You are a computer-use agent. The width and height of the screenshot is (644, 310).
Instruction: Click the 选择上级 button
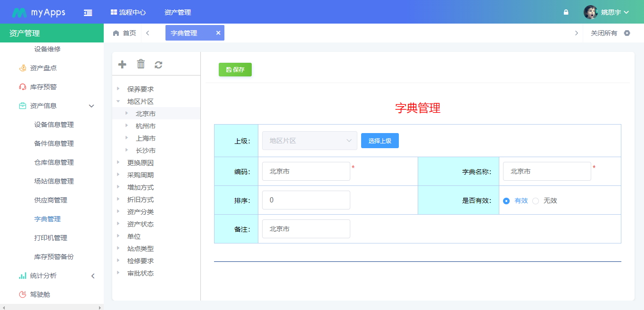[x=380, y=140]
